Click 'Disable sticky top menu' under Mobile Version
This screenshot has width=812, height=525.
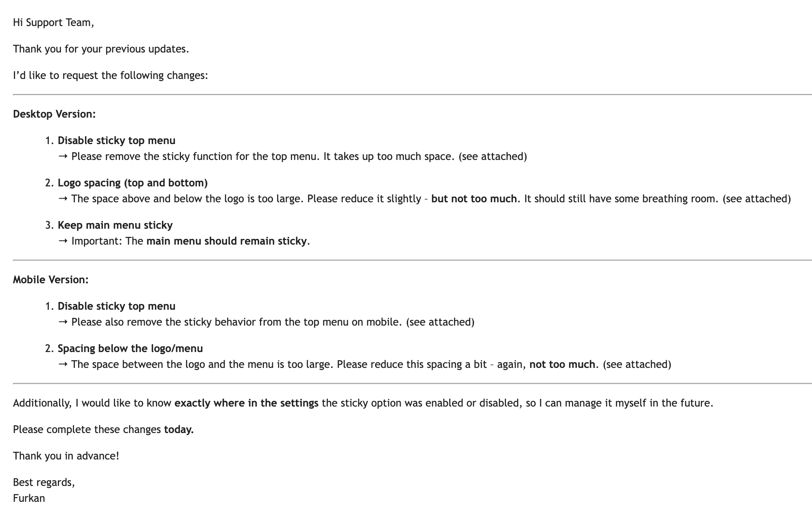point(117,306)
